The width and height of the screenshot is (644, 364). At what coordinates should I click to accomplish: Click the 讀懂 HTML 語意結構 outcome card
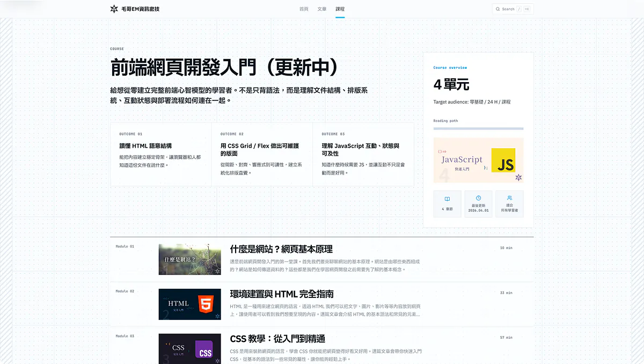tap(160, 155)
